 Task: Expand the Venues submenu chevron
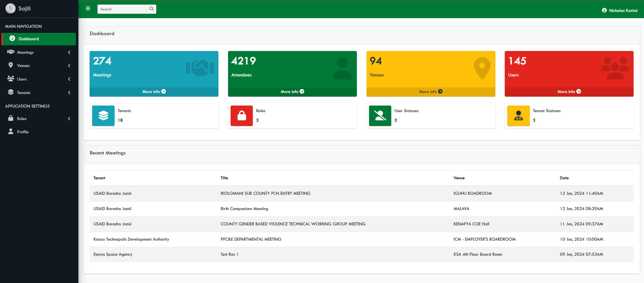[69, 66]
